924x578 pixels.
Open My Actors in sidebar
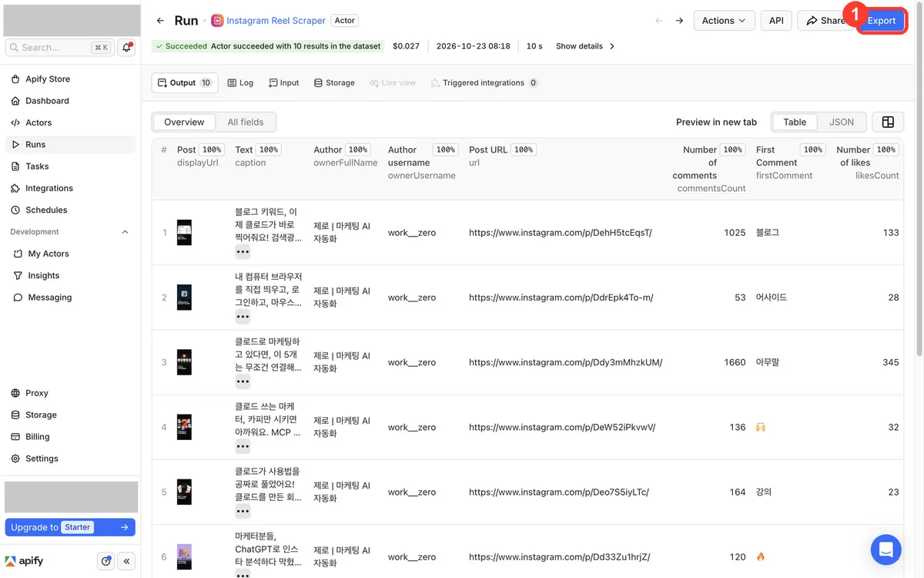70,254
